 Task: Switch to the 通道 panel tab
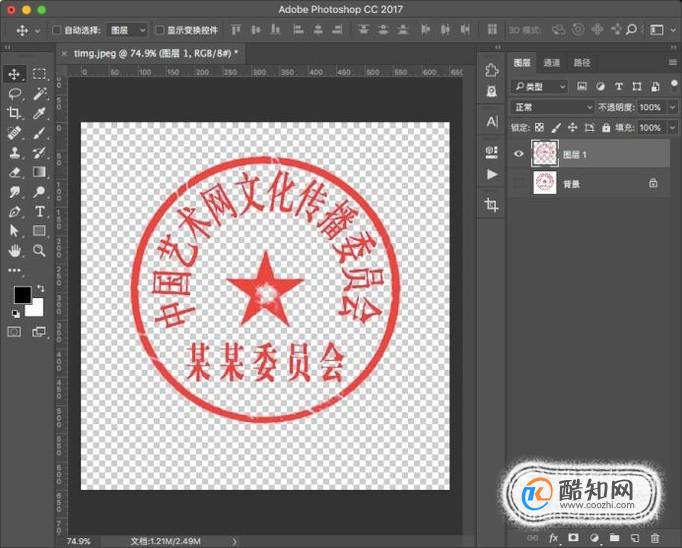pos(552,63)
